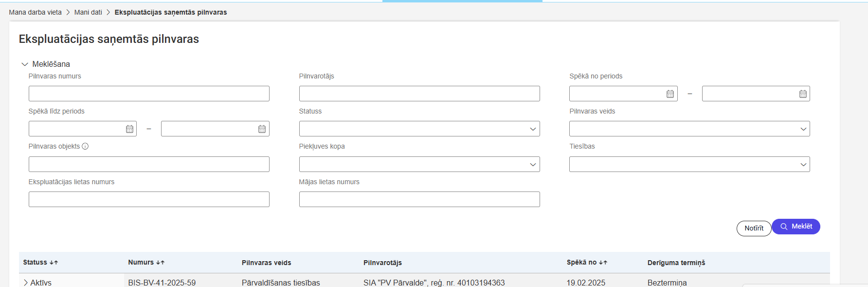Screen dimensions: 868x287
Task: Click into the Mājas lietas numurs field
Action: (x=419, y=199)
